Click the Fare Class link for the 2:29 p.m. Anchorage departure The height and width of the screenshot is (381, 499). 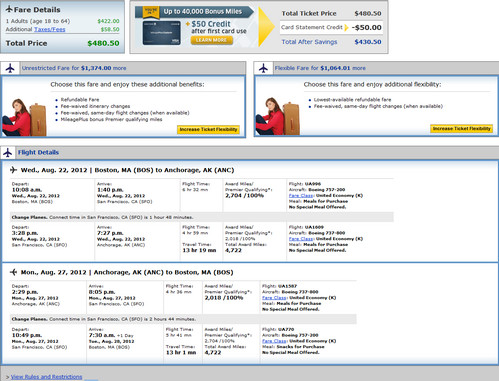click(x=274, y=298)
